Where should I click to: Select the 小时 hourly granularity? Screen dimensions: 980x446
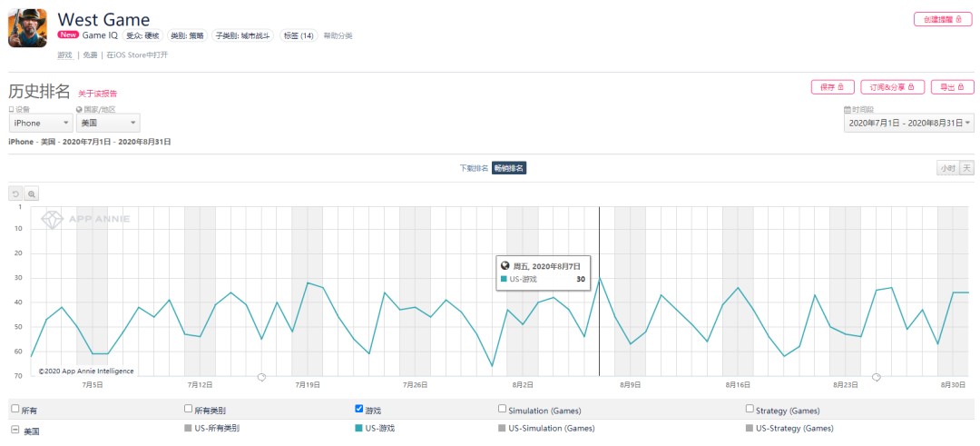coord(947,168)
